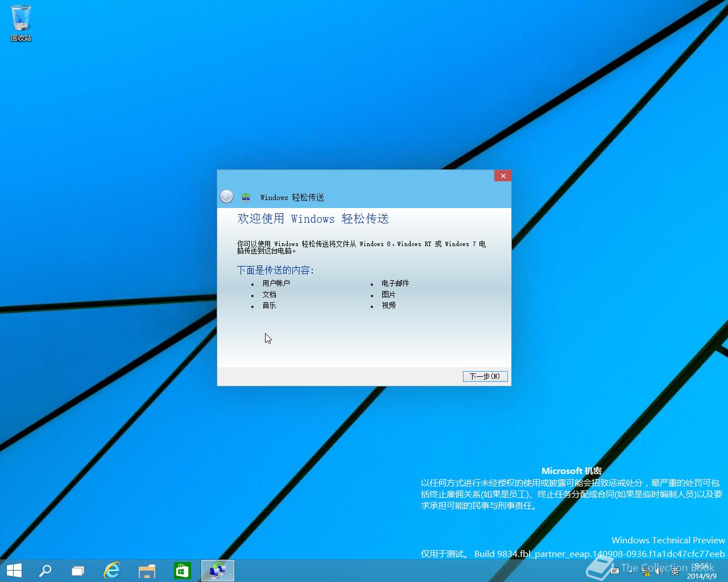This screenshot has height=582, width=728.
Task: Click the 用户帐户 list item
Action: coord(276,283)
